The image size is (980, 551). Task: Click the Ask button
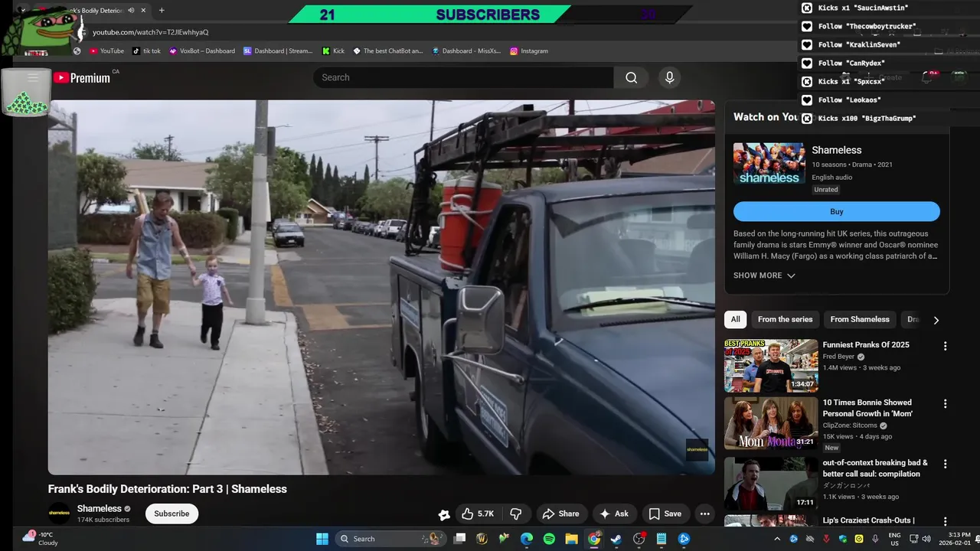click(614, 514)
